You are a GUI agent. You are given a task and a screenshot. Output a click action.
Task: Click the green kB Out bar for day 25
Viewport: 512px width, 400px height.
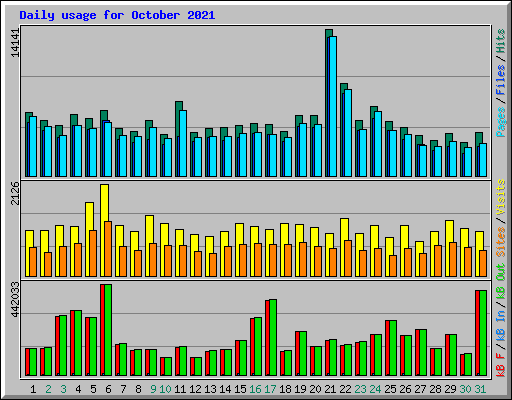393,348
